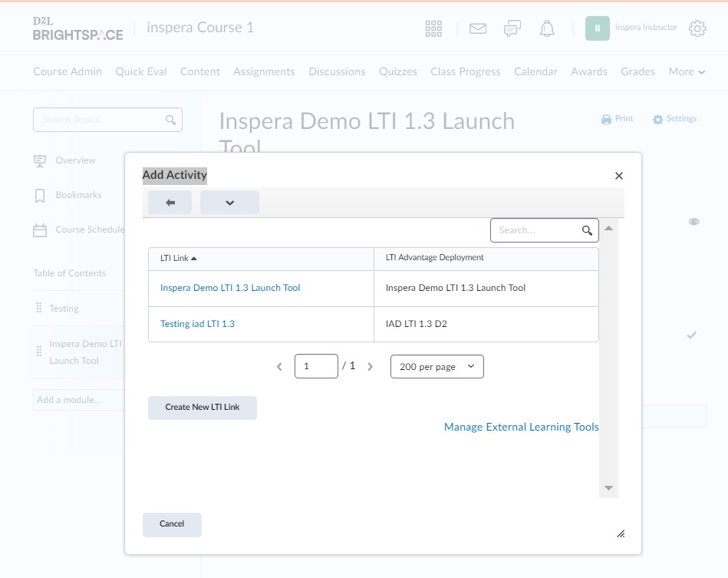
Task: Open the dropdown next to back arrow
Action: pos(230,203)
